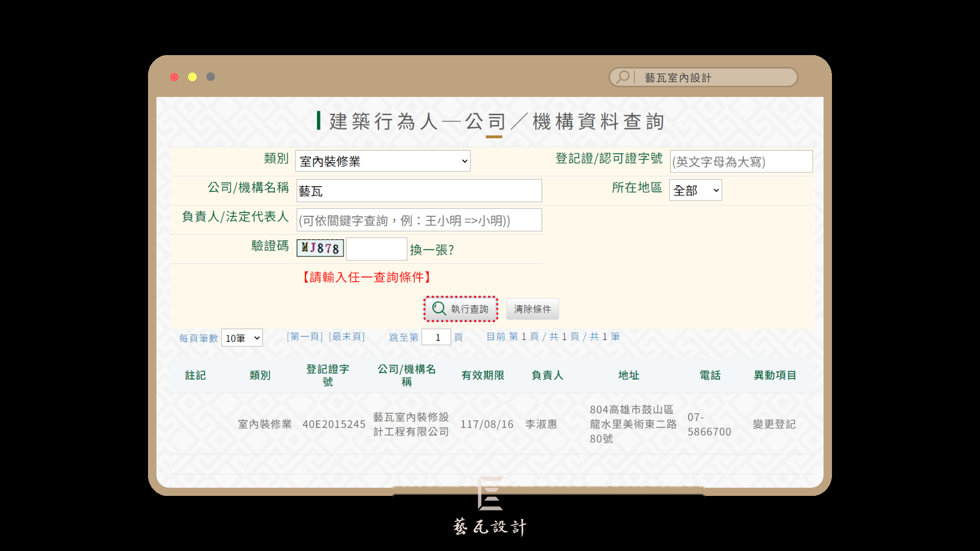Click the 換一張? captcha refresh link
The width and height of the screenshot is (980, 551).
coord(432,250)
